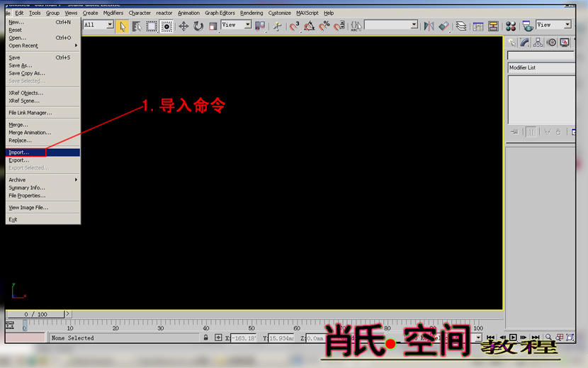Click Go to Start playback button

point(490,338)
